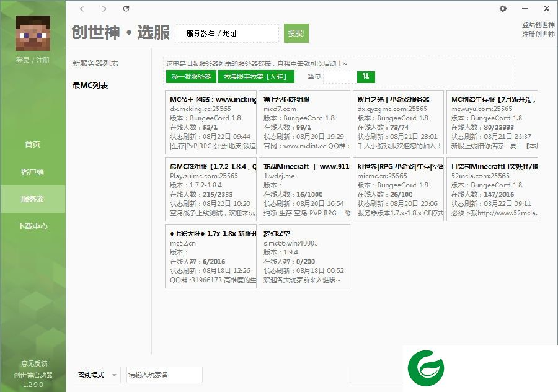Click online count 215/2333
The image size is (558, 392).
pos(218,194)
